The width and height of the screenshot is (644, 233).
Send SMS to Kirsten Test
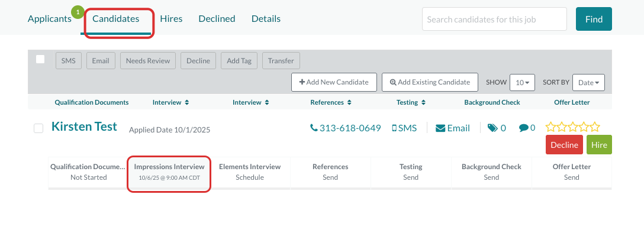(x=404, y=128)
